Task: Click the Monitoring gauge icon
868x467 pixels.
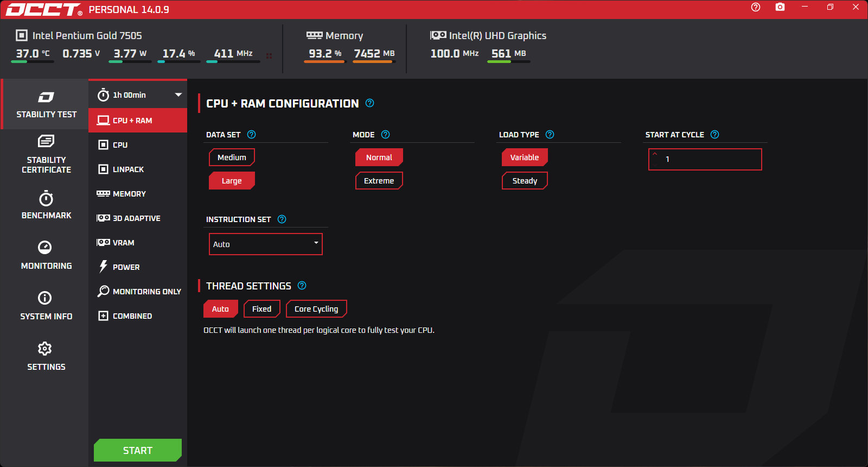Action: (x=45, y=247)
